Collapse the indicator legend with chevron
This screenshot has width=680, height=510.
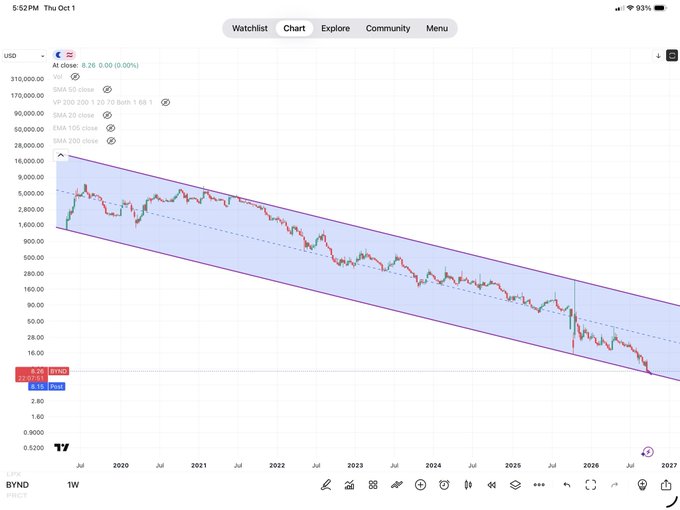tap(61, 155)
